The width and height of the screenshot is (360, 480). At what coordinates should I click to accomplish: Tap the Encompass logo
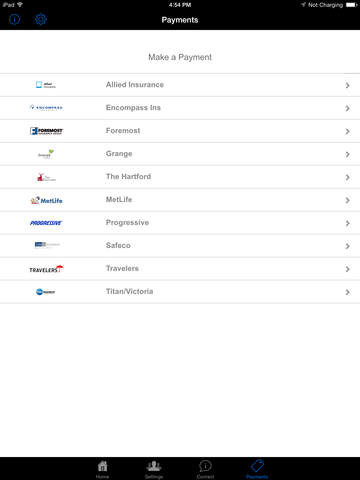[46, 108]
